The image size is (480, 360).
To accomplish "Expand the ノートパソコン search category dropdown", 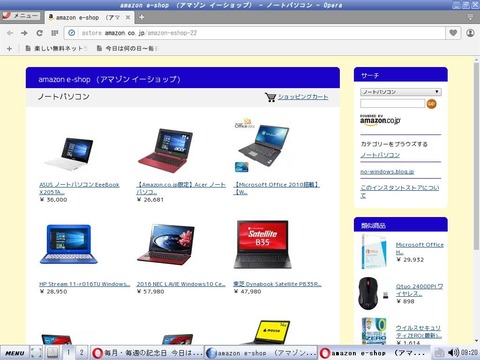I will (401, 92).
